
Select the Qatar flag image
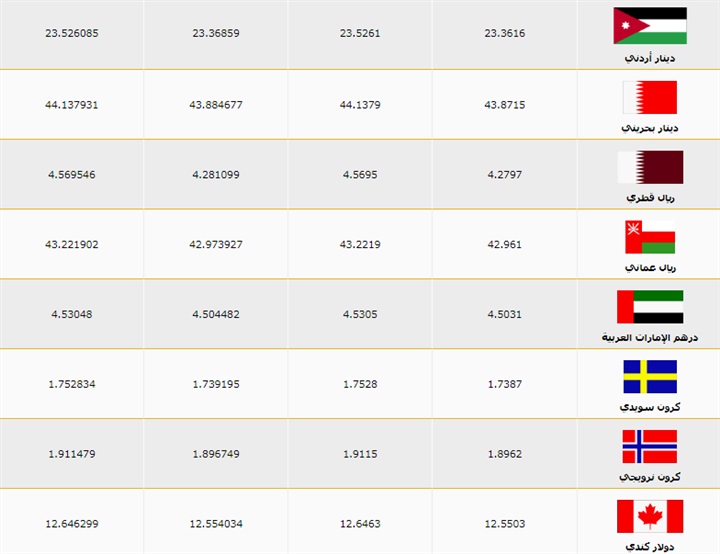pos(650,167)
